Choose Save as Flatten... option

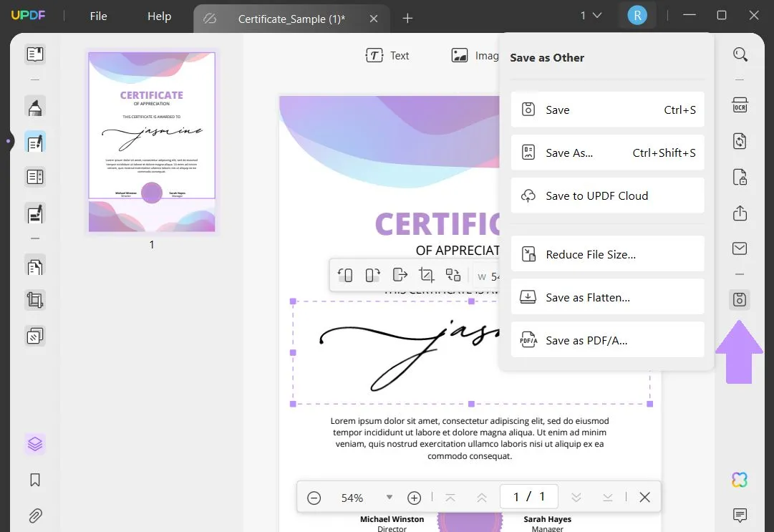click(x=608, y=297)
